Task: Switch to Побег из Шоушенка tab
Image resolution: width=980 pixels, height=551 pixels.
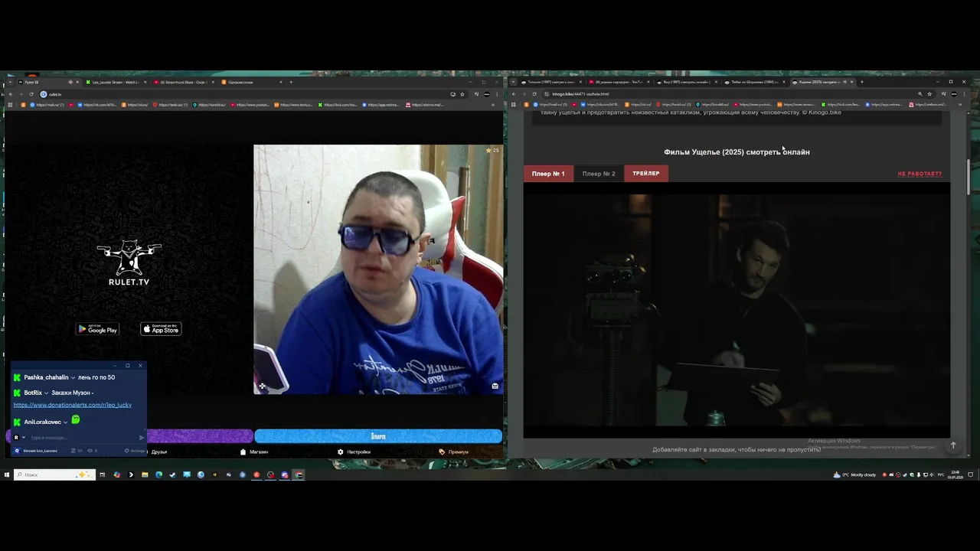Action: point(753,82)
